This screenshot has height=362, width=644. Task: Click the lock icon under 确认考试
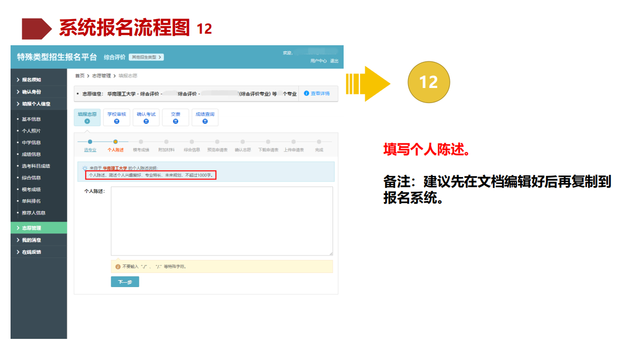coord(146,121)
